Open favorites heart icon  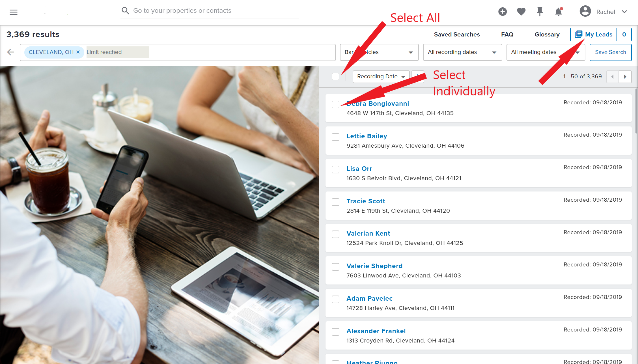tap(521, 12)
